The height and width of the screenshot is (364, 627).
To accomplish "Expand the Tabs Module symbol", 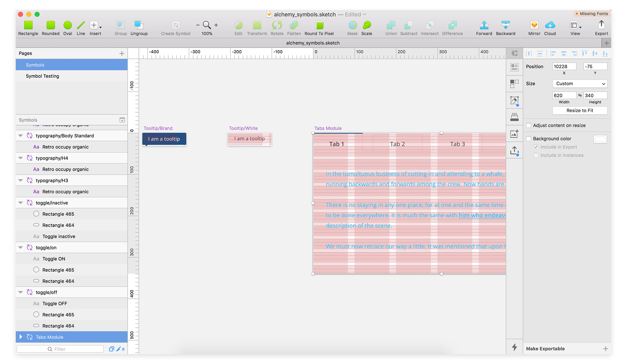I will click(21, 337).
